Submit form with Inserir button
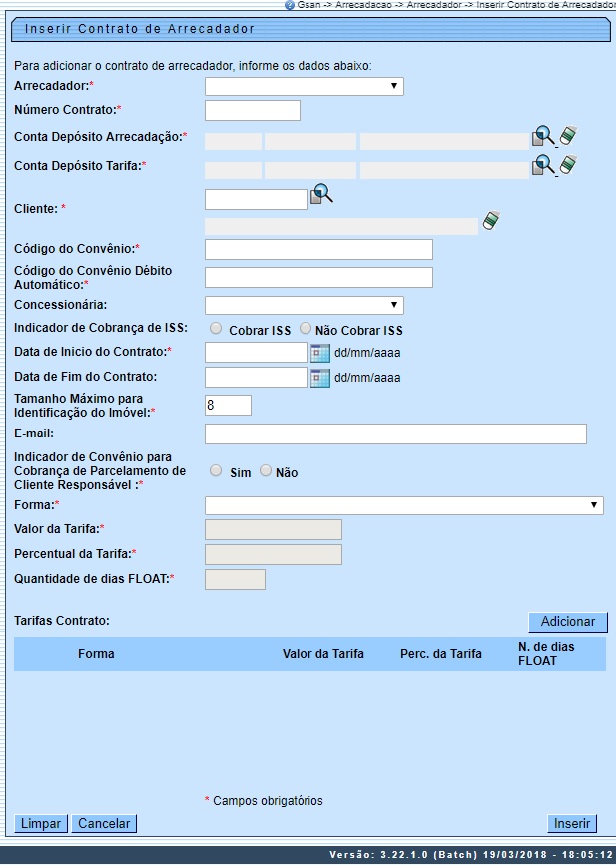This screenshot has height=866, width=616. click(572, 823)
